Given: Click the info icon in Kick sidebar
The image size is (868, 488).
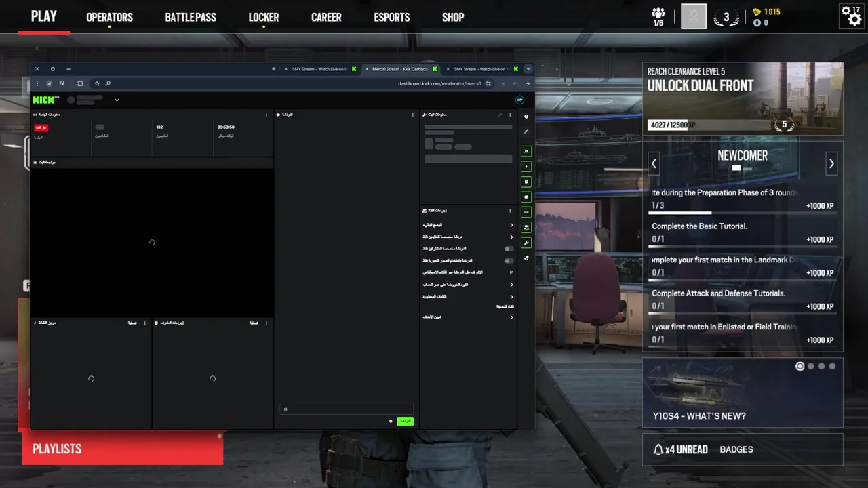Looking at the screenshot, I should (x=526, y=117).
